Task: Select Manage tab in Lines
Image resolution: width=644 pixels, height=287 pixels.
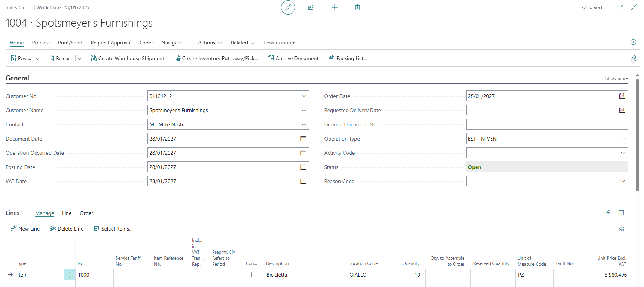Action: (45, 213)
